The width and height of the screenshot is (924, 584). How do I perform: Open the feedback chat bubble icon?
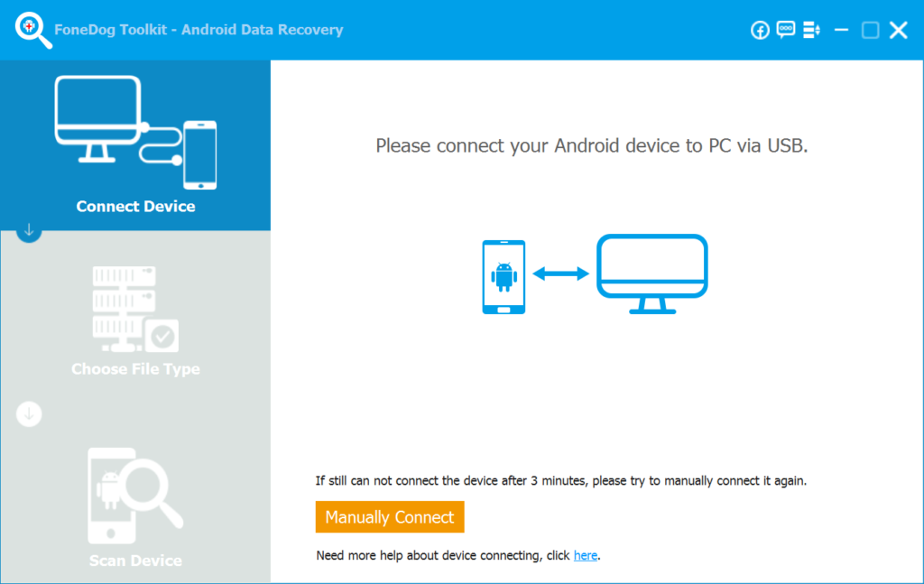pos(785,30)
